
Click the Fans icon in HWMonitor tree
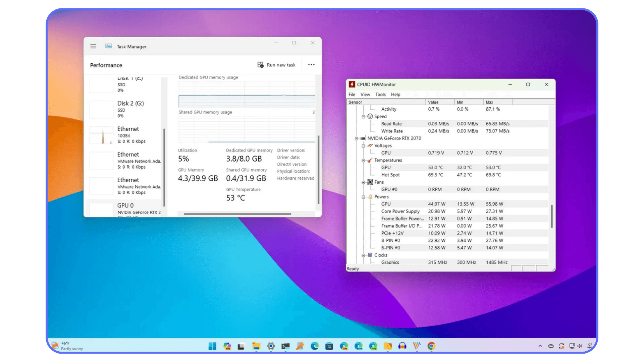coord(370,182)
